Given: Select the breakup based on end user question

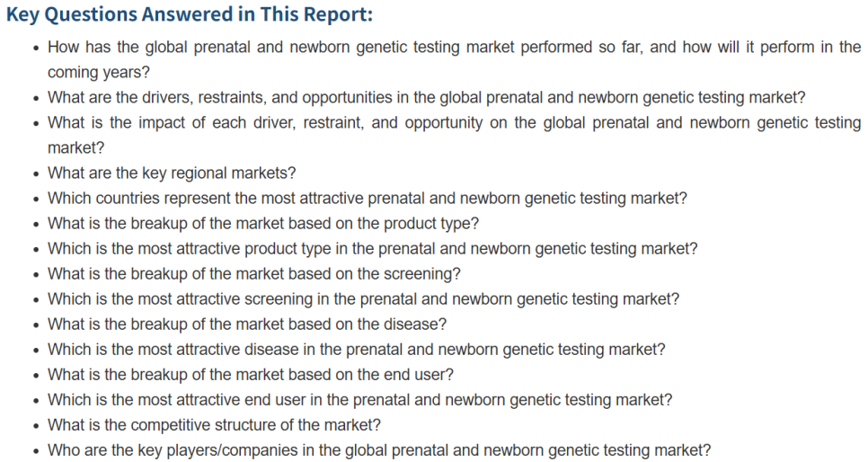Looking at the screenshot, I should tap(250, 375).
